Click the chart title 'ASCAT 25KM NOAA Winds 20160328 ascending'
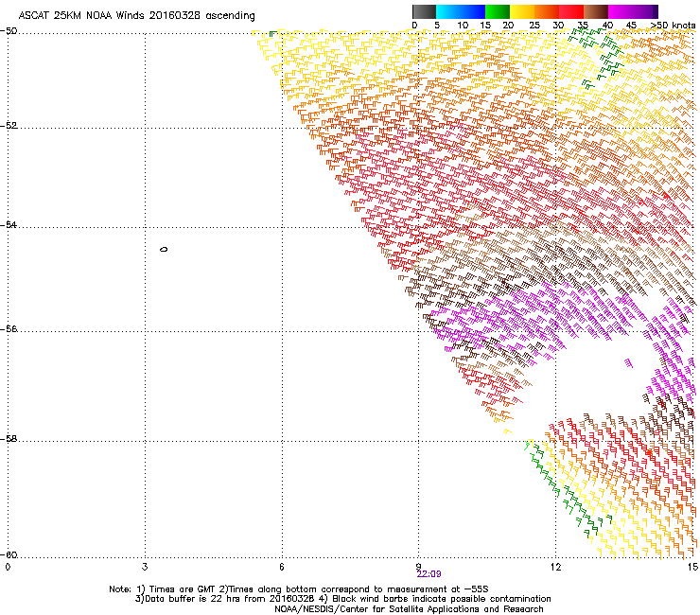700x615 pixels. pyautogui.click(x=136, y=16)
